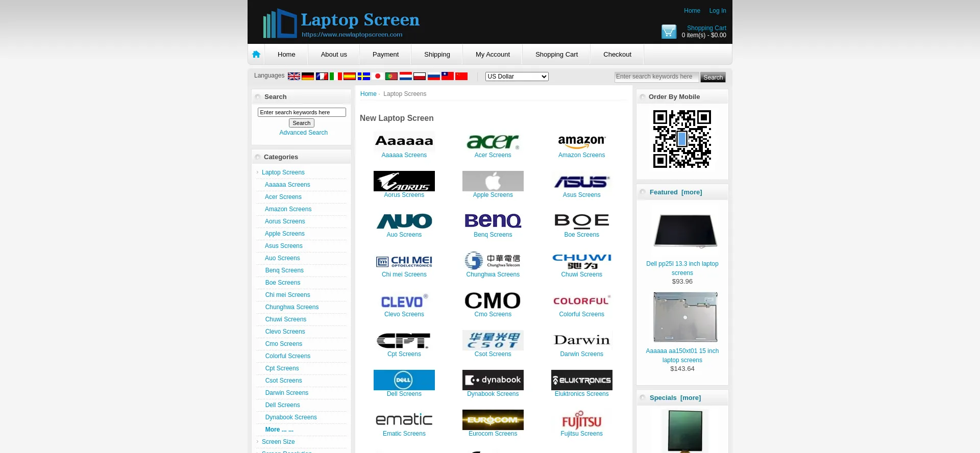The width and height of the screenshot is (980, 453).
Task: Select the Japanese flag language
Action: (378, 76)
